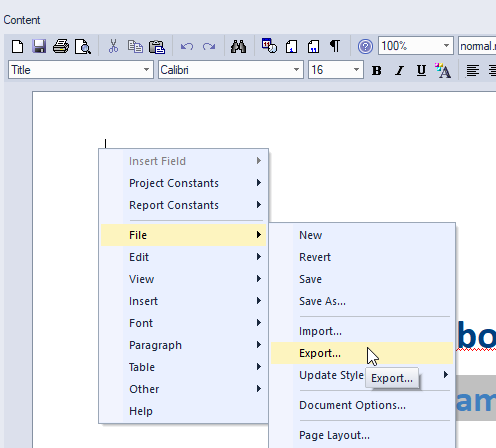Paste from clipboard icon

point(157,46)
